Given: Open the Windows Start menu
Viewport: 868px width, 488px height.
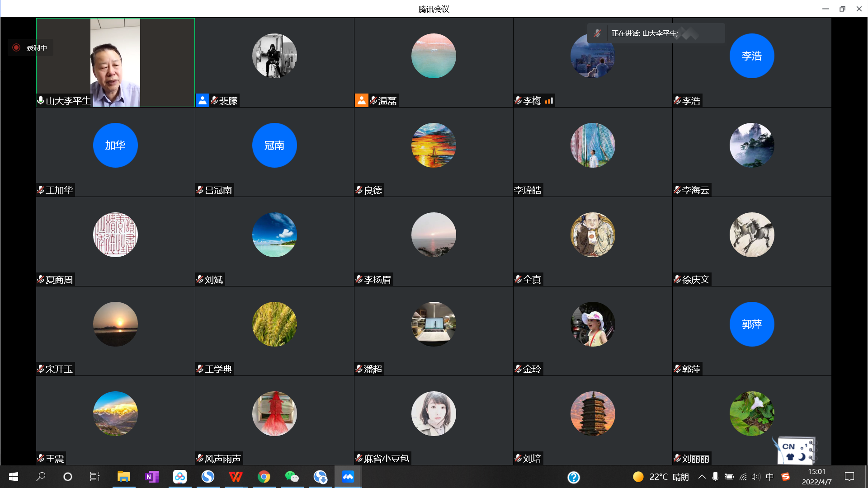Looking at the screenshot, I should [x=14, y=477].
